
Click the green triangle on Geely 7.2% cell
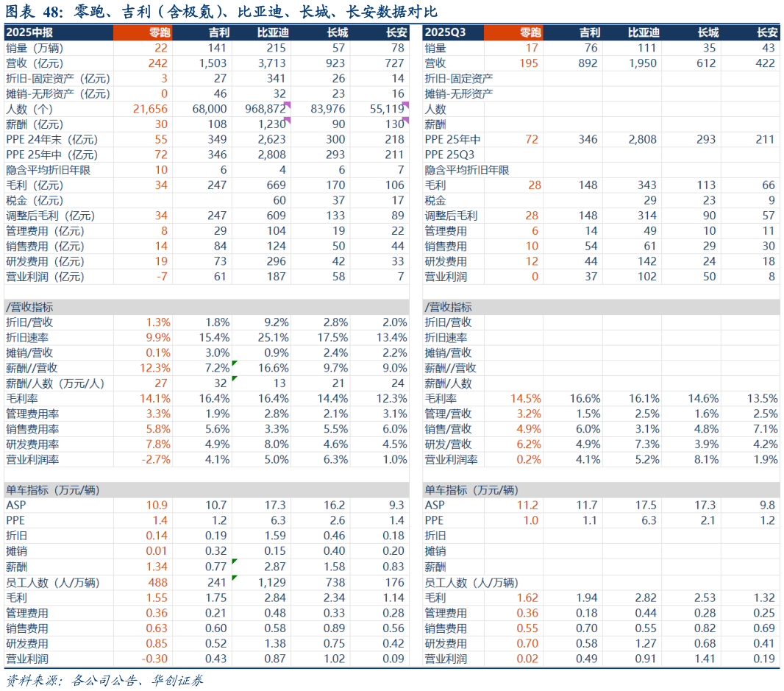pos(234,364)
